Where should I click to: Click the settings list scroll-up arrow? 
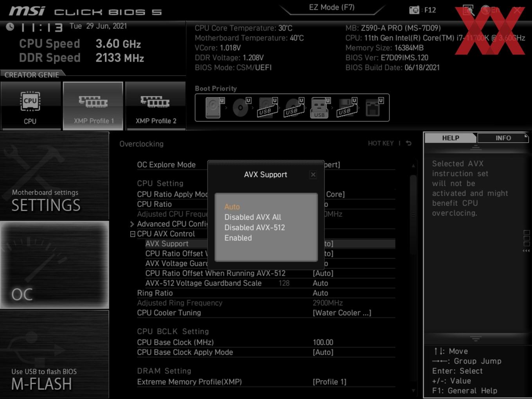click(x=413, y=166)
